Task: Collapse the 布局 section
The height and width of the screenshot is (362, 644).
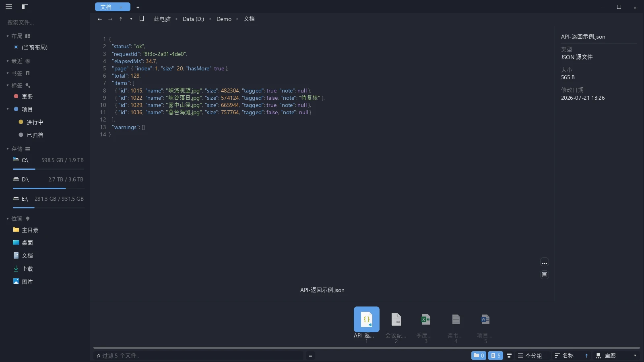Action: coord(8,36)
